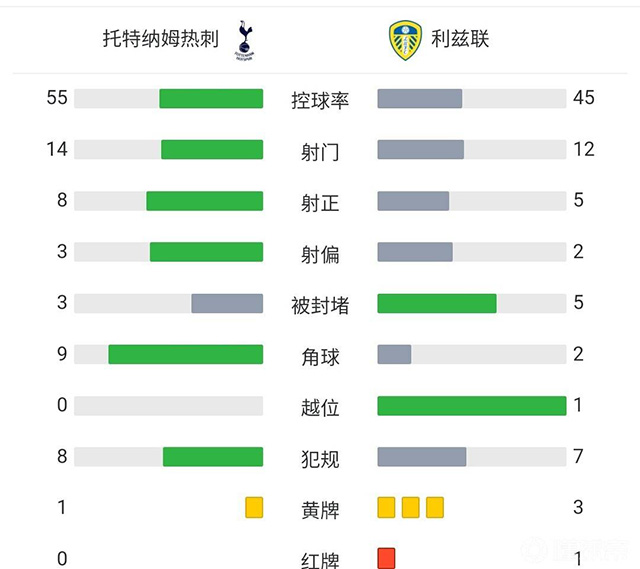Click Tottenham's yellow card icon
640x569 pixels.
click(x=254, y=507)
